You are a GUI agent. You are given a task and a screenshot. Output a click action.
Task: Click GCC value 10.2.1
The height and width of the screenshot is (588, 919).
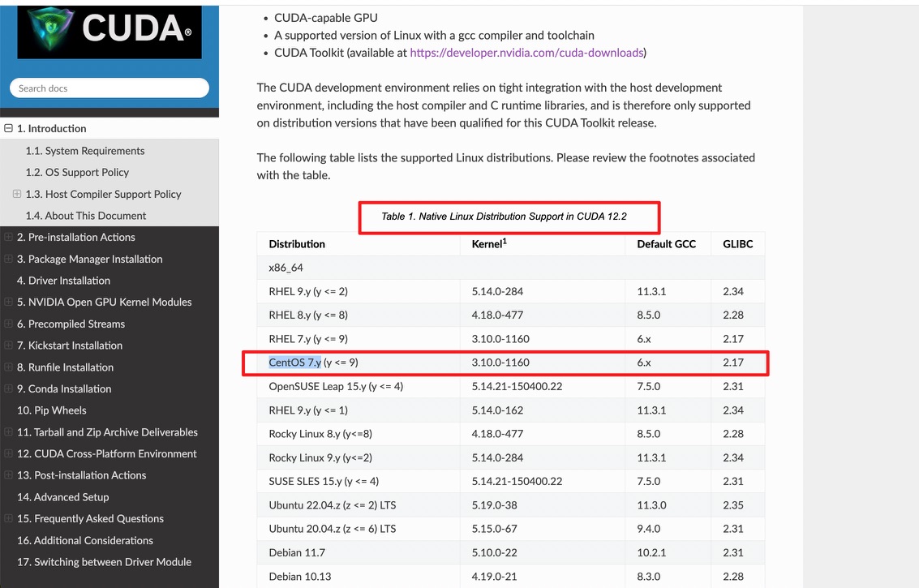[x=651, y=553]
